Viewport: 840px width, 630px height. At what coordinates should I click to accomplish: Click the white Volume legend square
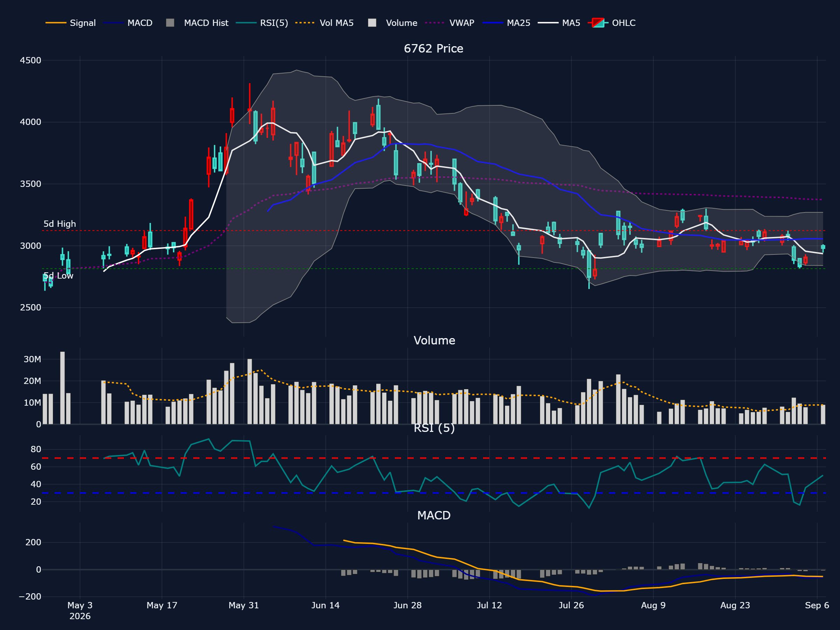[x=372, y=23]
